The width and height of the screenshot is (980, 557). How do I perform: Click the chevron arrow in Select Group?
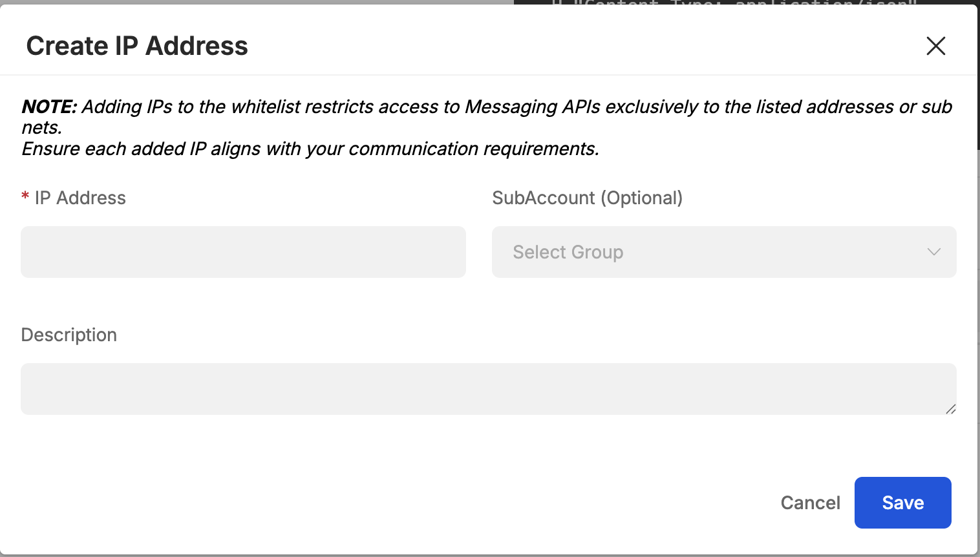[x=933, y=252]
